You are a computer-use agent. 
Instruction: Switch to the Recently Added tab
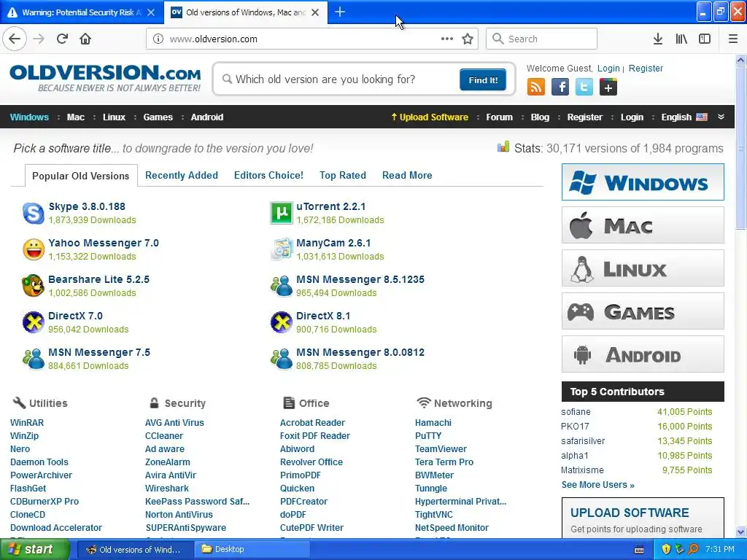click(182, 175)
